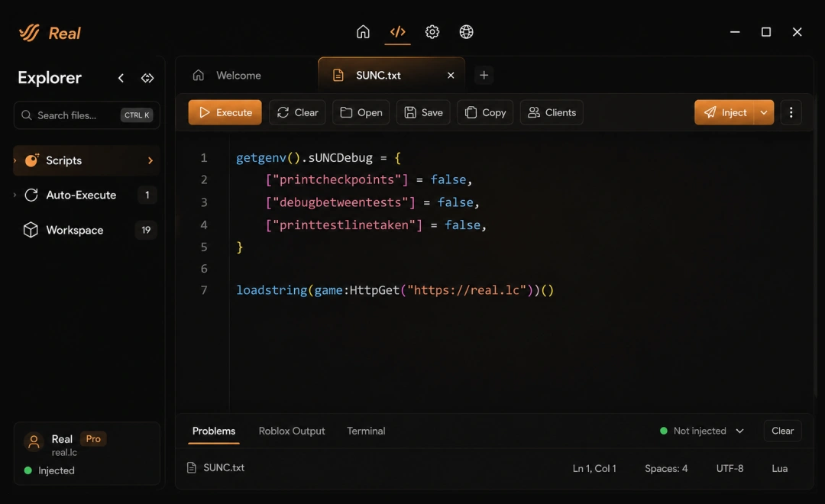
Task: Click the Pro badge next to Real
Action: pyautogui.click(x=93, y=439)
